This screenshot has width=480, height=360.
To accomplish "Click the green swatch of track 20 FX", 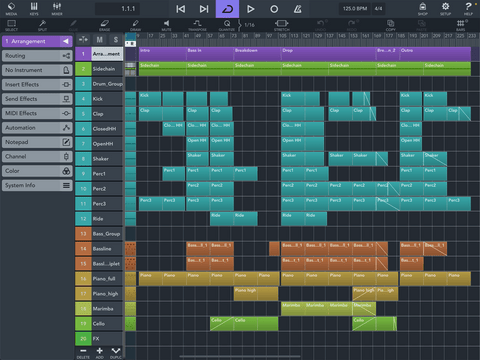I will pyautogui.click(x=83, y=339).
